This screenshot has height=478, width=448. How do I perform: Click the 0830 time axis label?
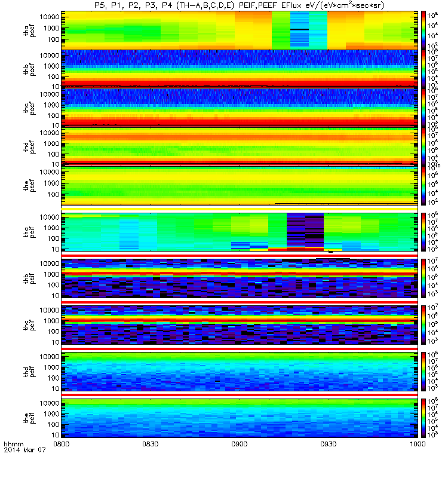click(151, 444)
